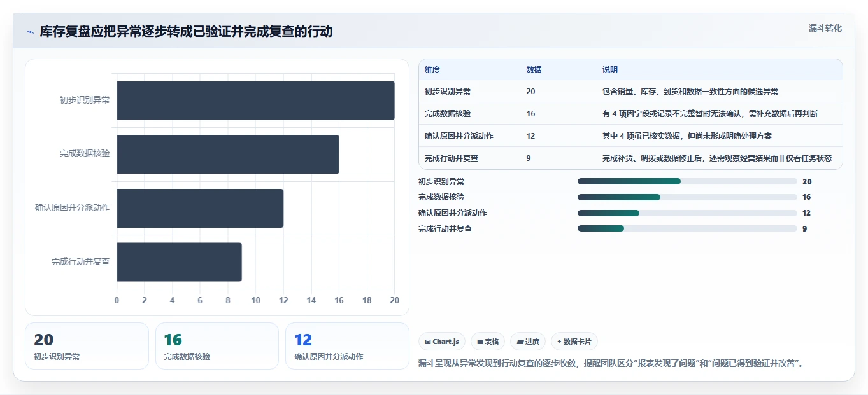Click the description starting 其中 4 项虽已核实
The height and width of the screenshot is (395, 868).
coord(687,136)
